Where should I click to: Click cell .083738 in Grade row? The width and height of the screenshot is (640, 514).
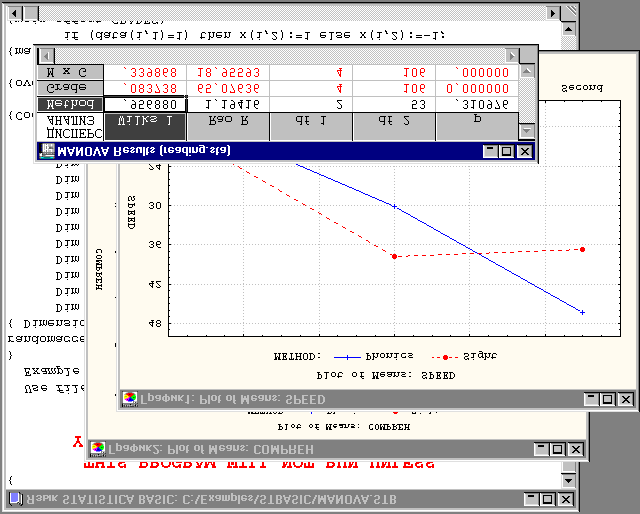point(145,89)
